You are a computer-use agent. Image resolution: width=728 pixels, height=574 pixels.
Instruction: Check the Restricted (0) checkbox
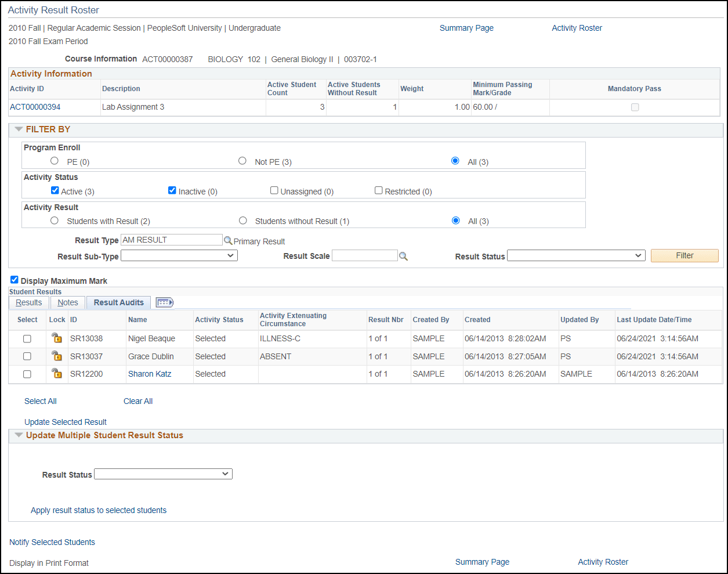(x=379, y=190)
